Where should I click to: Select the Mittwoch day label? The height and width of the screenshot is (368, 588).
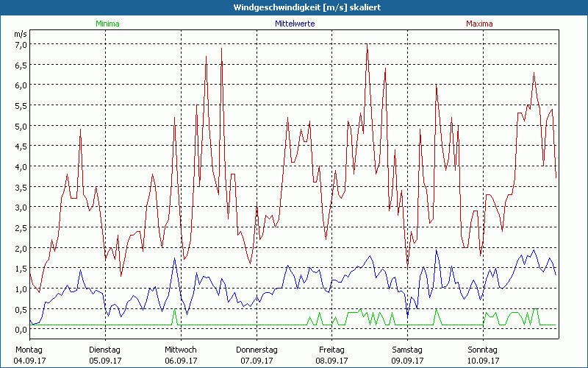(180, 350)
